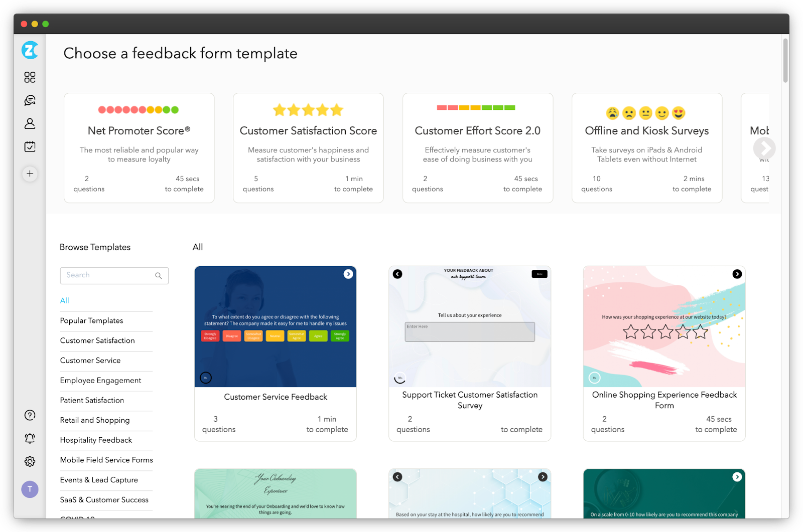Click the green Strongly Agree option in preview

click(x=340, y=336)
